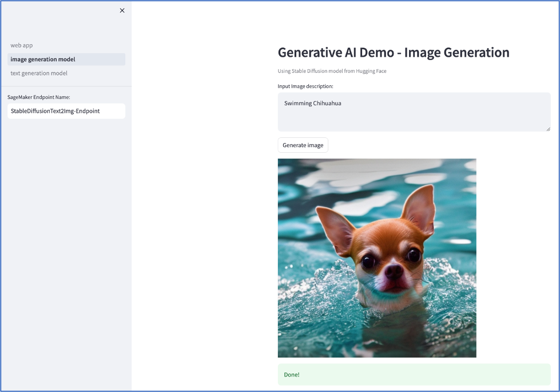The width and height of the screenshot is (560, 392).
Task: Switch to text generation model page
Action: click(x=39, y=73)
